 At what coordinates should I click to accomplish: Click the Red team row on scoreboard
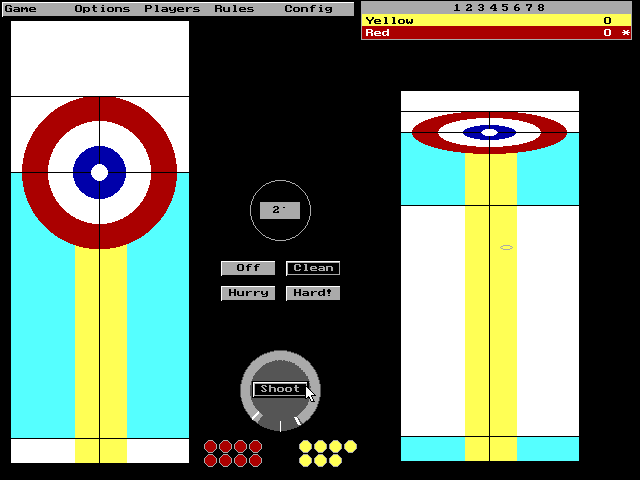coord(496,33)
